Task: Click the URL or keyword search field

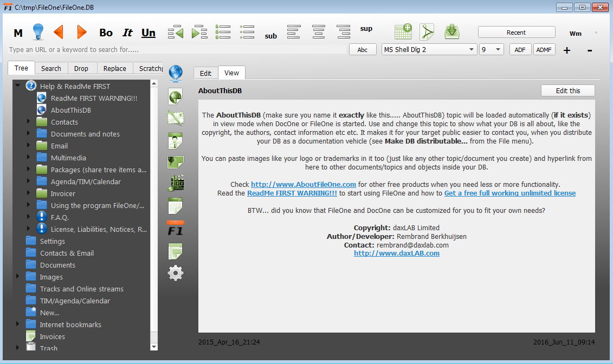Action: pyautogui.click(x=177, y=50)
